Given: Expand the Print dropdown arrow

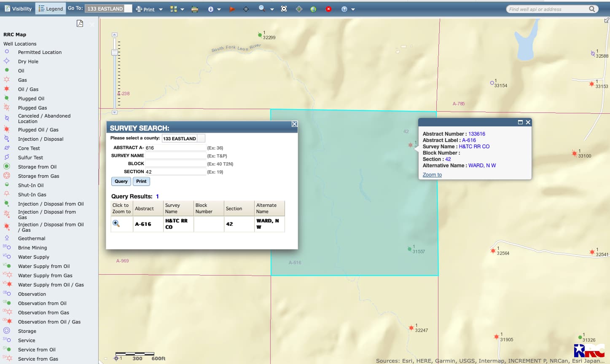Looking at the screenshot, I should [161, 9].
